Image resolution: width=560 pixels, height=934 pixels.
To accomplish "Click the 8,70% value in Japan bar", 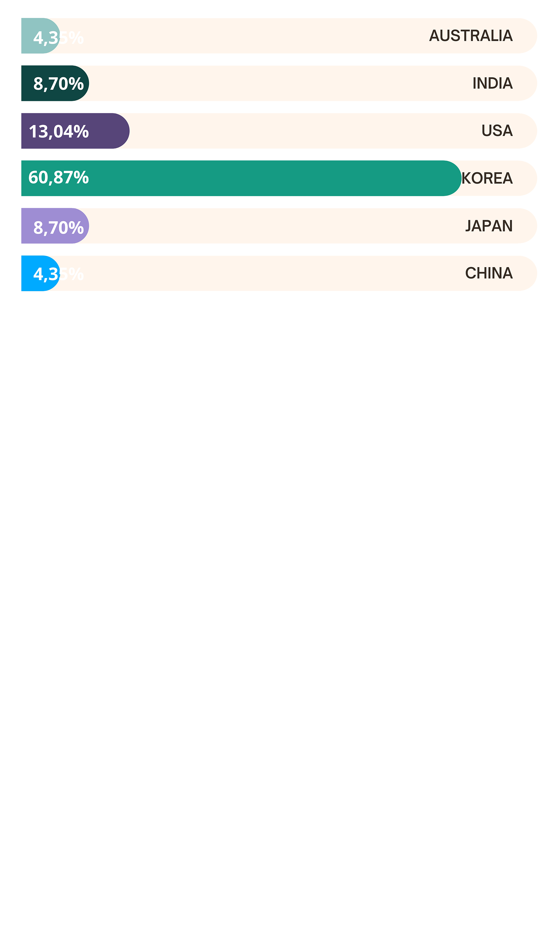I will (x=58, y=228).
